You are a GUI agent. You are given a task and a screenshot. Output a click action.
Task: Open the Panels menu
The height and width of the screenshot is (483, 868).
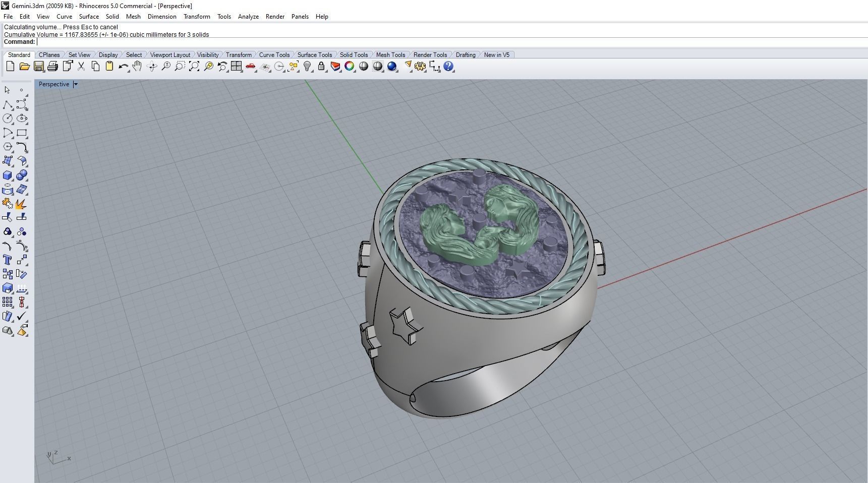300,17
